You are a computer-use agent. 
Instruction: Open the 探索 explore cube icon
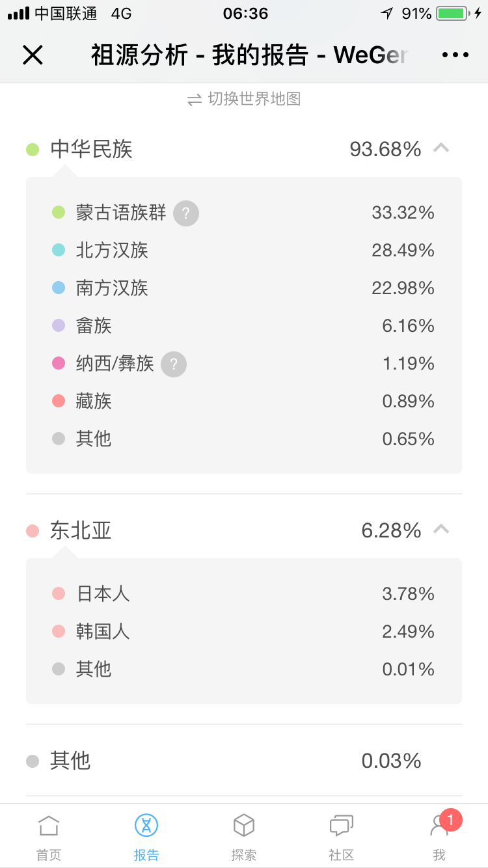244,836
